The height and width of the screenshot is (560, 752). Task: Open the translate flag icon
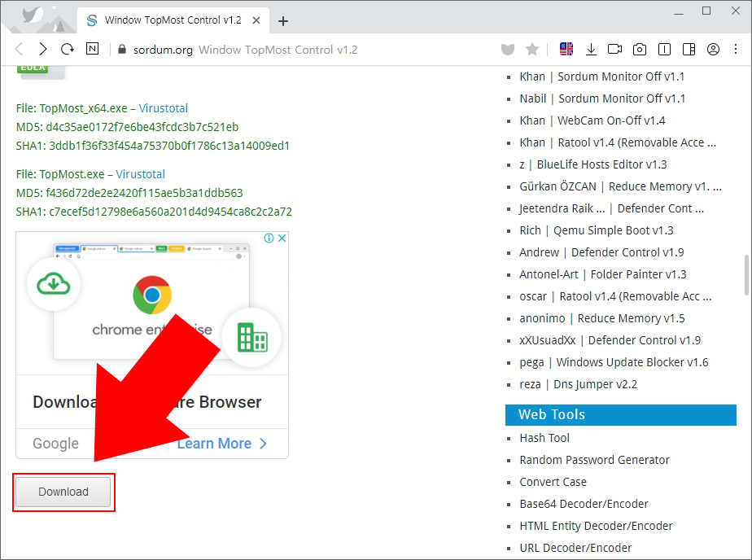click(566, 49)
